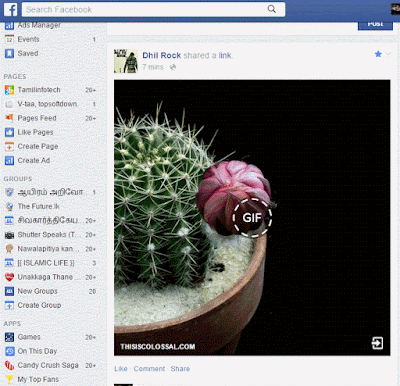Click the My Top Fans trophy icon
The width and height of the screenshot is (400, 386).
point(9,379)
